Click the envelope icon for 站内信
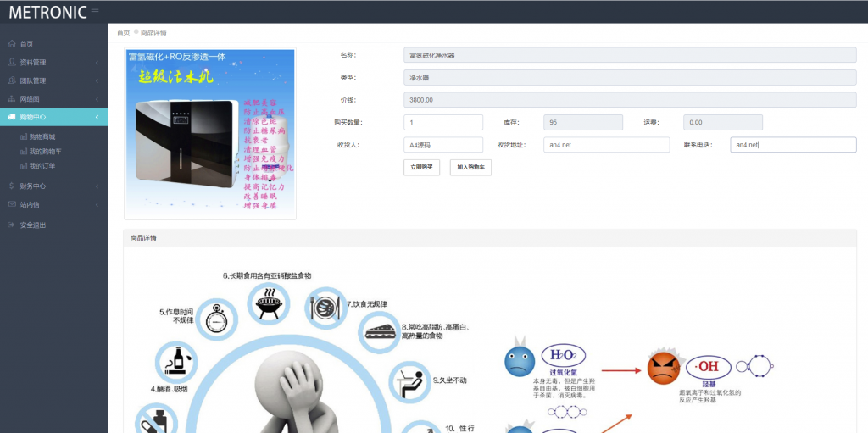Image resolution: width=868 pixels, height=433 pixels. 10,204
